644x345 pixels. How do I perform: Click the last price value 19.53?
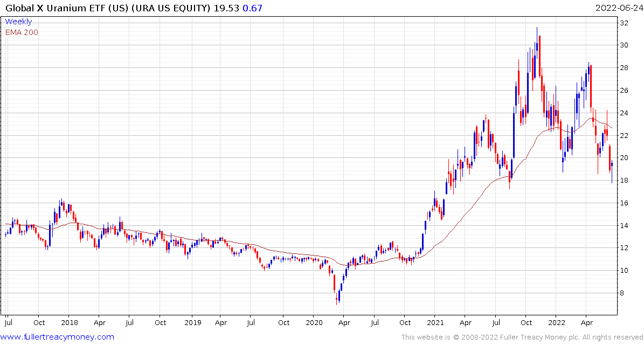[x=227, y=8]
